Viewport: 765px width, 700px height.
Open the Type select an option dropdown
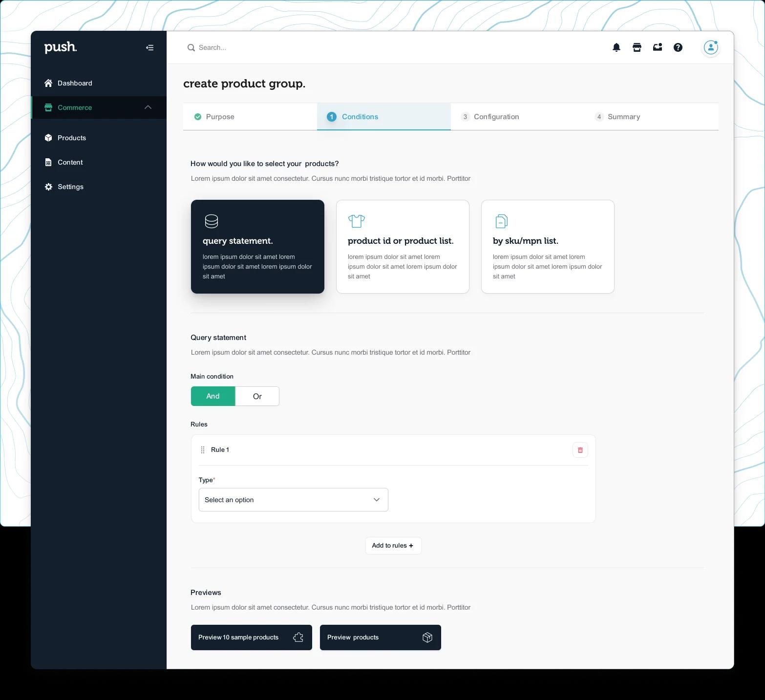294,500
